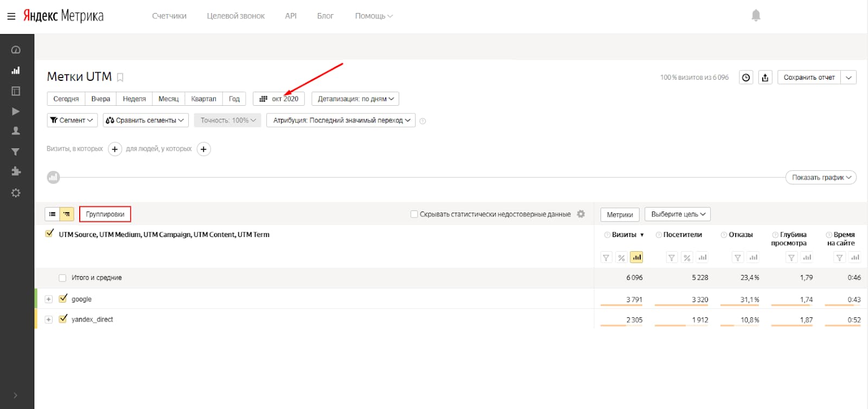Open Webvisor play icon in sidebar
This screenshot has width=868, height=409.
click(16, 111)
